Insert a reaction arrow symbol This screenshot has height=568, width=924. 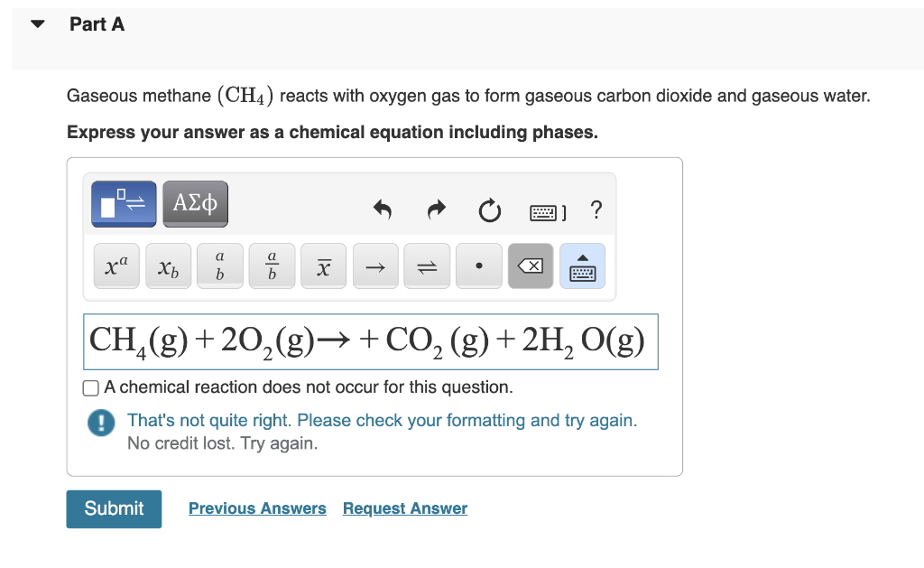tap(374, 266)
